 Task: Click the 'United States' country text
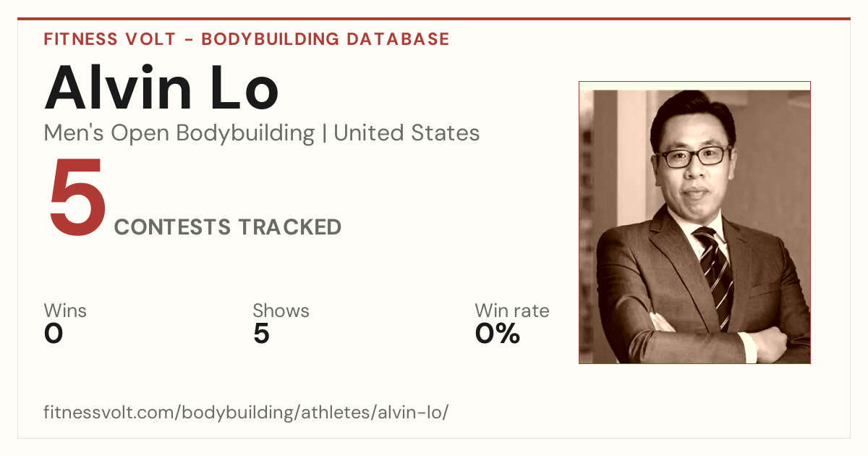(407, 133)
